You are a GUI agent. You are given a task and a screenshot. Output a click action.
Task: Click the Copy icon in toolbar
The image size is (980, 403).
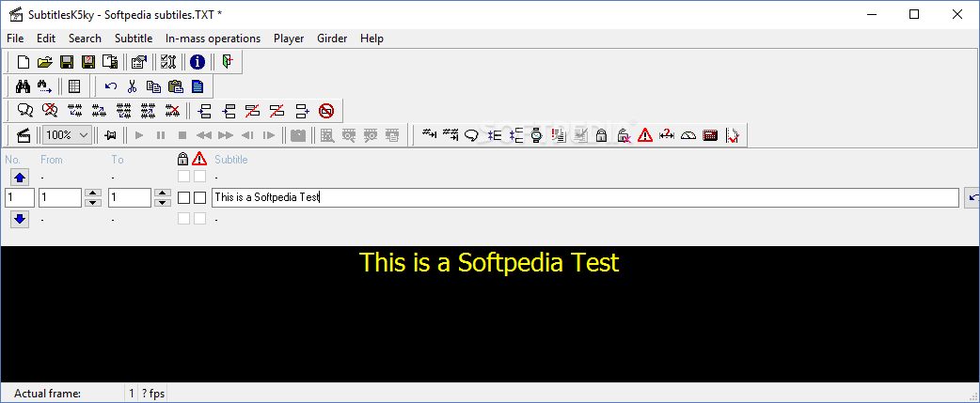pos(153,86)
